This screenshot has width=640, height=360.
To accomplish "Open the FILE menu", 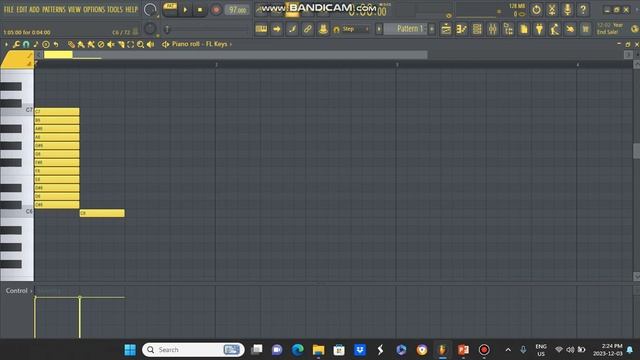I will [9, 9].
